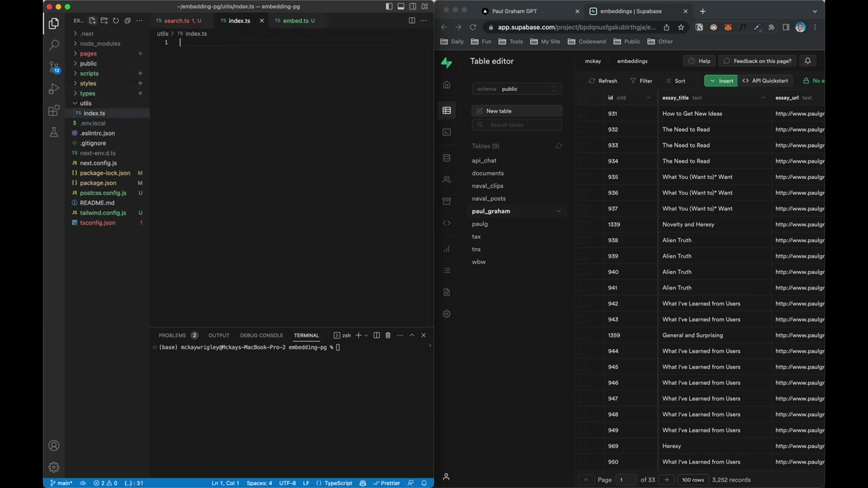The image size is (868, 488).
Task: Click the page number field
Action: pyautogui.click(x=625, y=480)
